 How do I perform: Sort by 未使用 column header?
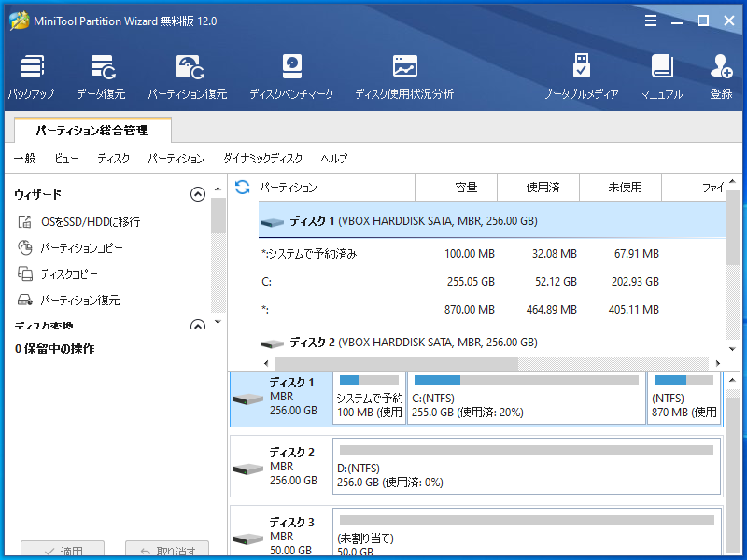pos(620,188)
